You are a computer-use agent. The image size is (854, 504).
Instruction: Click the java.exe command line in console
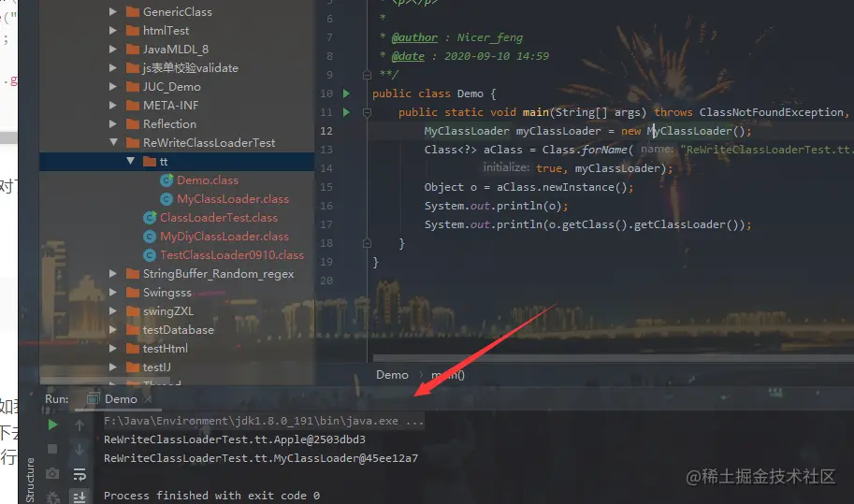tap(264, 421)
